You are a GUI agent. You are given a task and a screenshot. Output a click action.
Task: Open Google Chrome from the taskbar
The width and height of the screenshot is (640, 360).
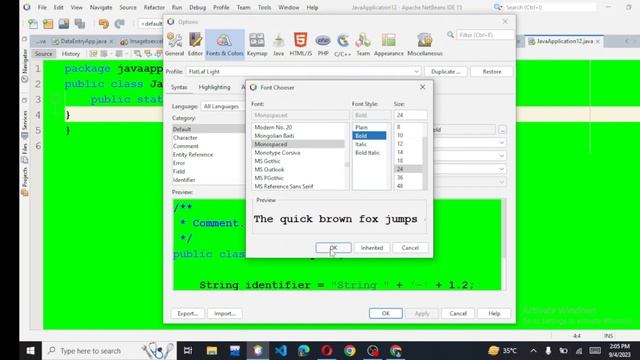click(x=349, y=351)
